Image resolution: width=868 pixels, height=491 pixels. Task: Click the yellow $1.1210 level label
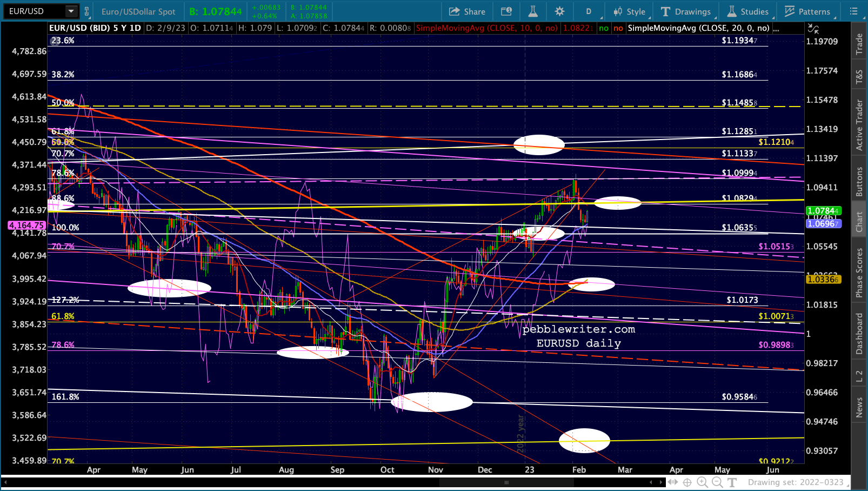click(x=776, y=142)
